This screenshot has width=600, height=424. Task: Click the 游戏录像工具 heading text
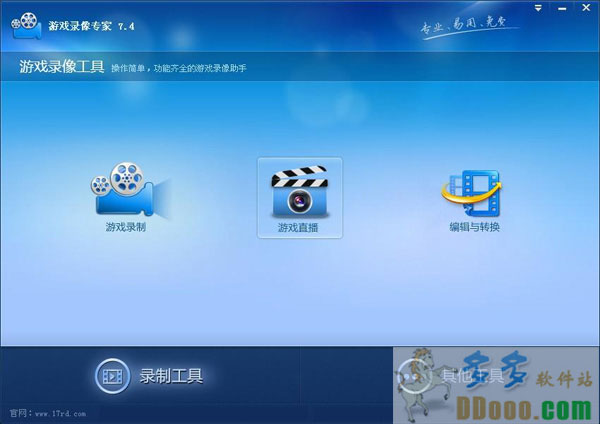(x=62, y=67)
